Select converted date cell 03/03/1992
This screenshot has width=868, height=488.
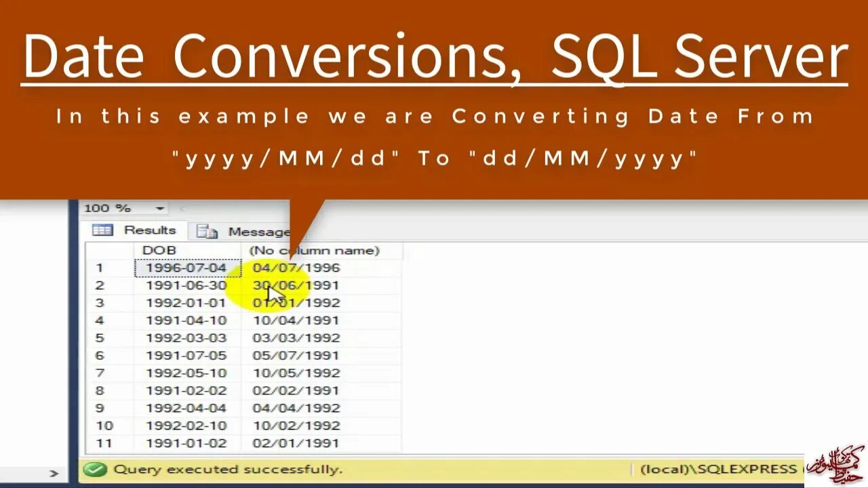(x=321, y=338)
